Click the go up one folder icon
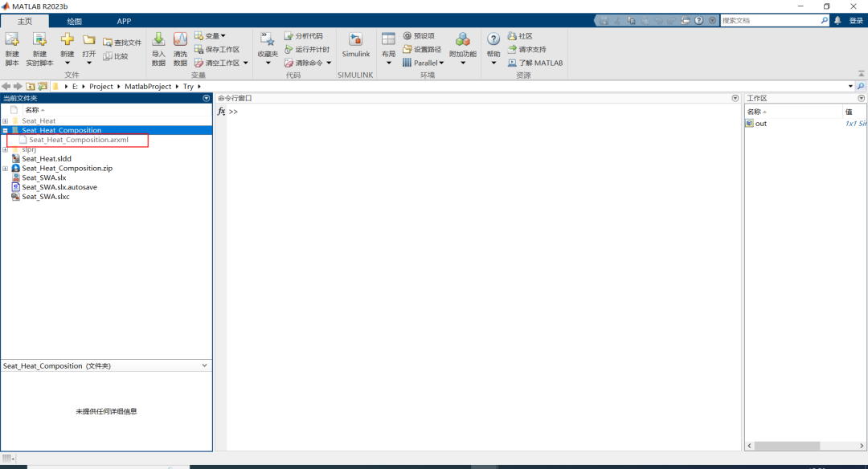 pyautogui.click(x=31, y=86)
